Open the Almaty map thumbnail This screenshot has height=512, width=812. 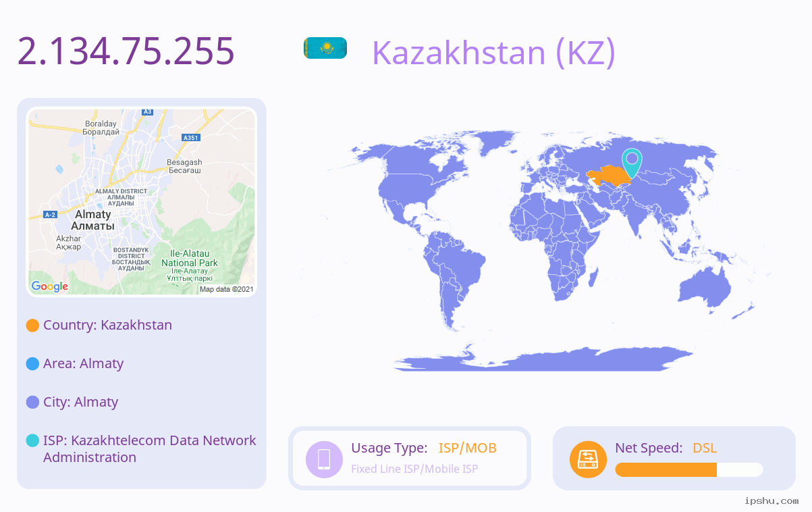pos(142,202)
